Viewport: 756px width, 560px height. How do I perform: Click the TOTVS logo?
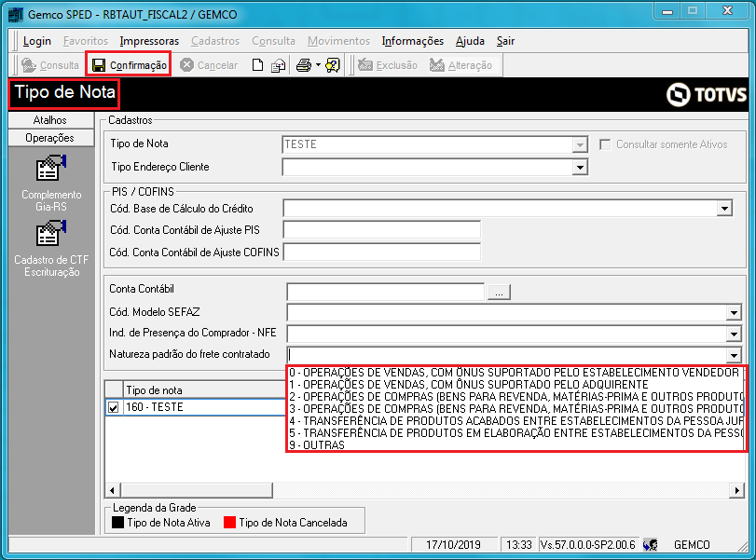pos(707,94)
